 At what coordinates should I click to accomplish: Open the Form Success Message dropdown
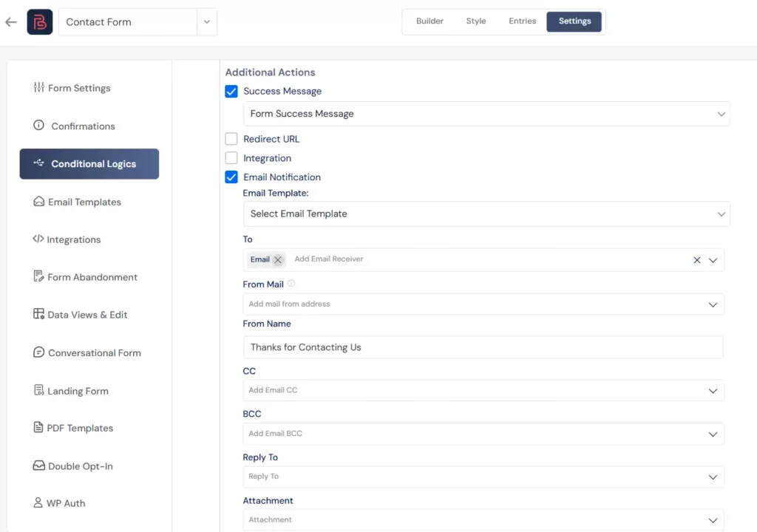(721, 114)
